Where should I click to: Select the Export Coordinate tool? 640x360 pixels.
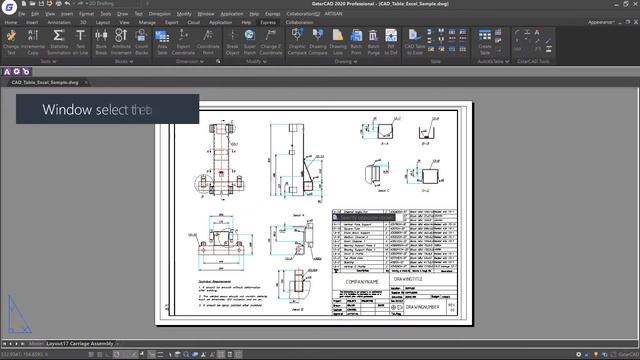coord(183,42)
